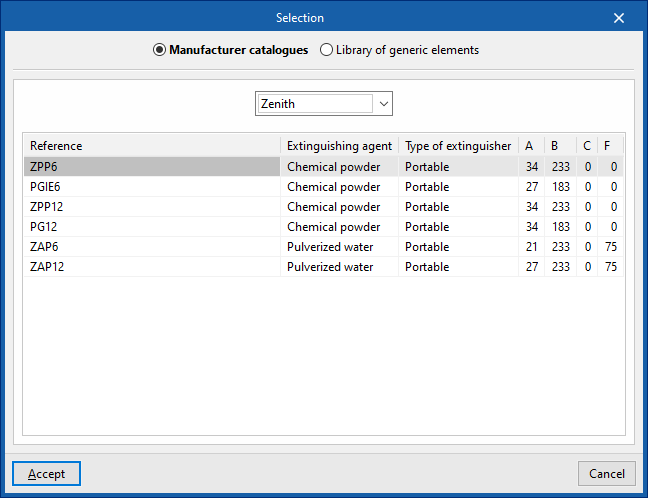Image resolution: width=648 pixels, height=498 pixels.
Task: Select the PGIE6 extinguisher row
Action: click(x=150, y=187)
